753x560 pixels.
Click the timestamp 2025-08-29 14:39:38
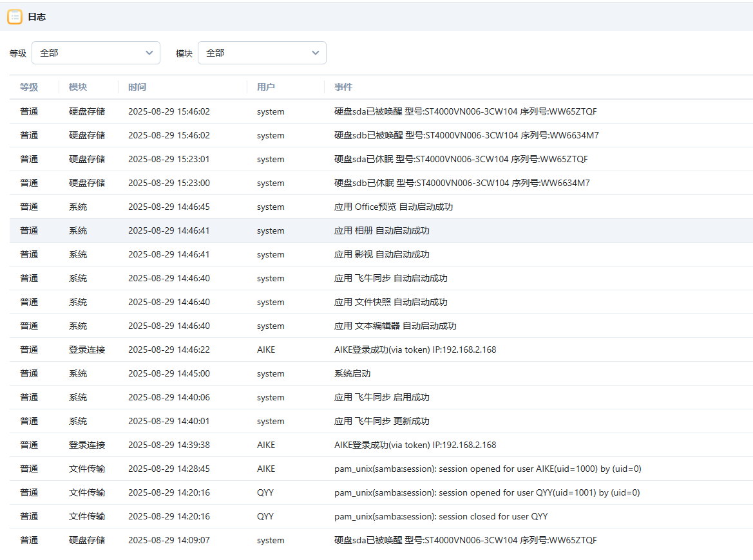[x=169, y=445]
